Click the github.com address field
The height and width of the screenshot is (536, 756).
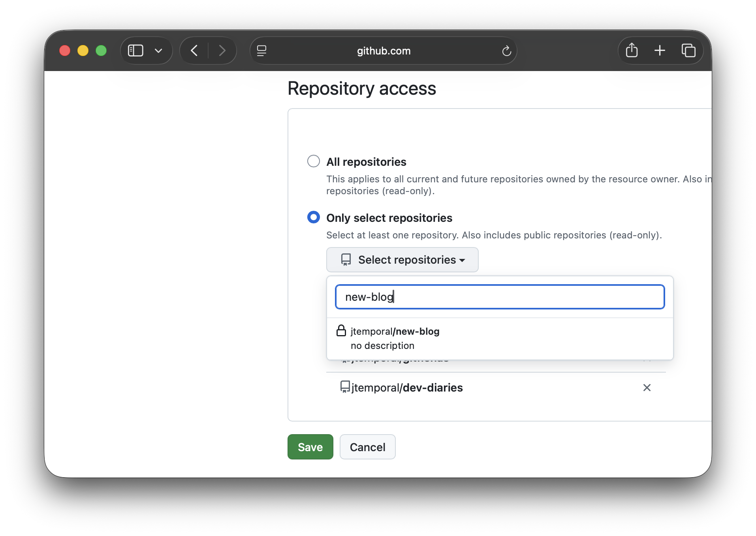pyautogui.click(x=384, y=51)
